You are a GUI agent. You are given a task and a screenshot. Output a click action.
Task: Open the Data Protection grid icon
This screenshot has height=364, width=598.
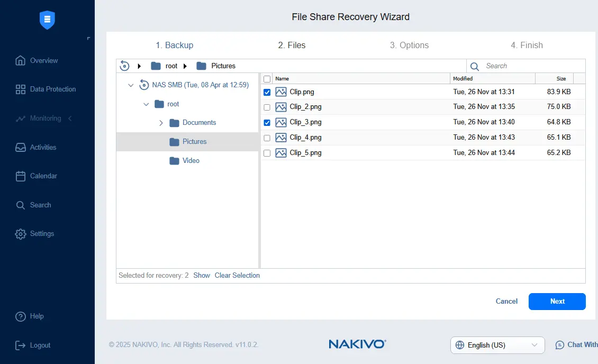click(20, 89)
